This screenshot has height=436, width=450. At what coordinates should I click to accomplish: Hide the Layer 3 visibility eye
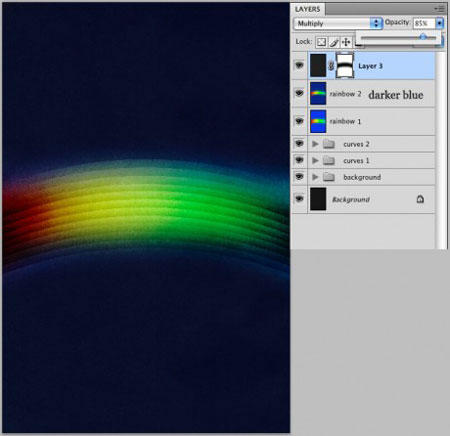[x=299, y=65]
